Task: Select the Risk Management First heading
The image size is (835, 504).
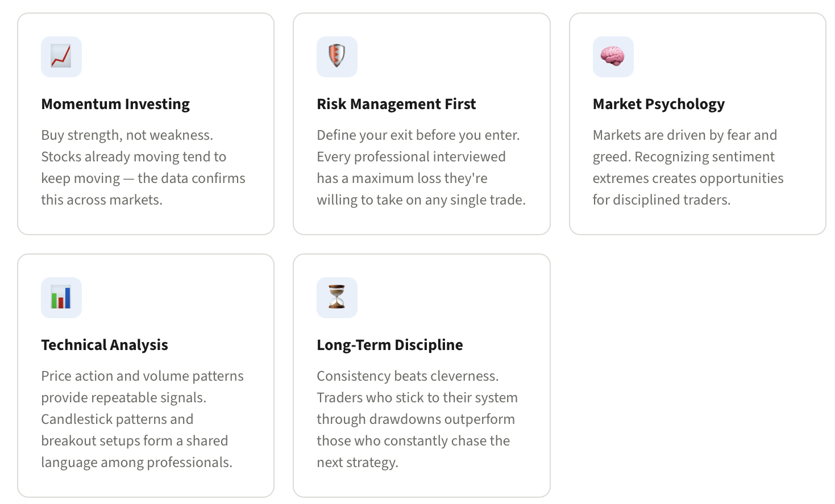Action: [396, 104]
